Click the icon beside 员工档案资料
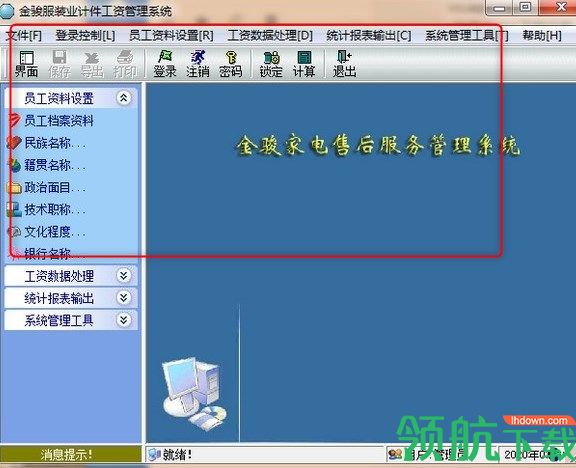This screenshot has height=468, width=576. point(14,120)
